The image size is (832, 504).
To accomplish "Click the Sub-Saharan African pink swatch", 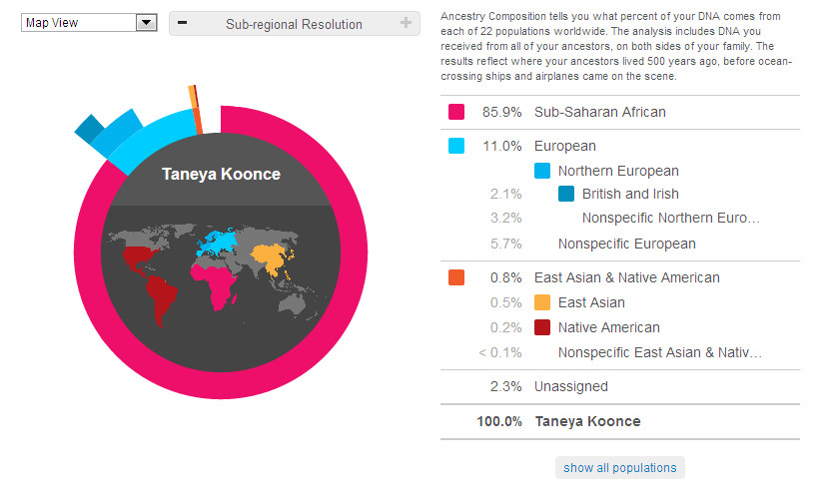I will click(x=456, y=112).
